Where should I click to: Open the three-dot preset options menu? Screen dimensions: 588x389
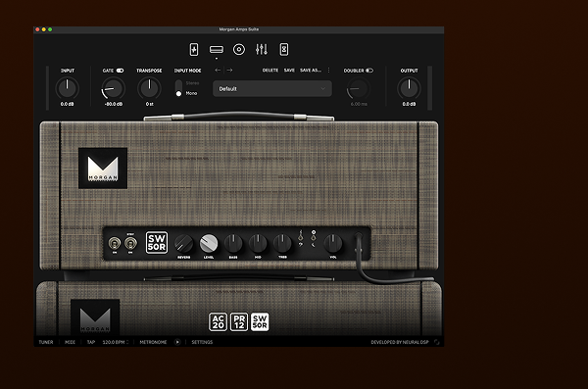[329, 71]
